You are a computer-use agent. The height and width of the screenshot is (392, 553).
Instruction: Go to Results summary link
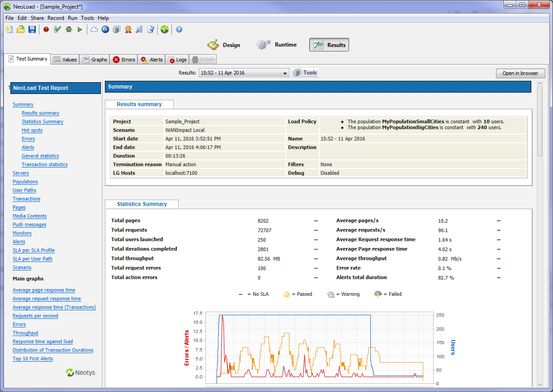pos(40,113)
